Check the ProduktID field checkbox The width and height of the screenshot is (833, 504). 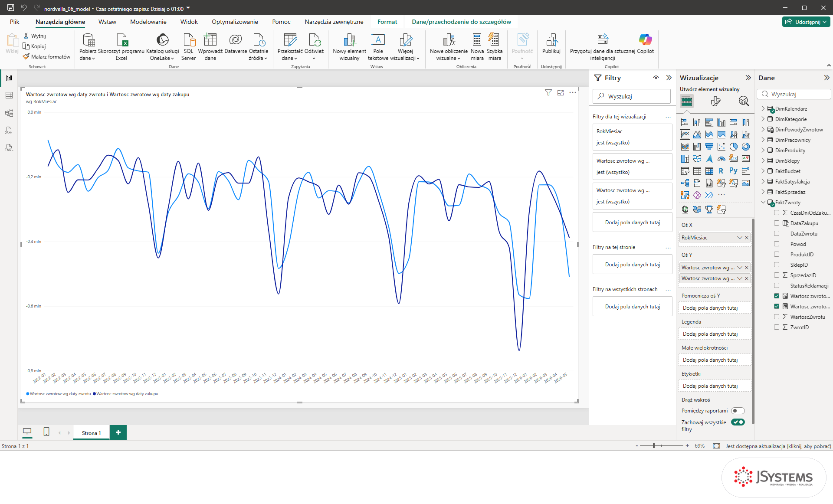click(777, 254)
